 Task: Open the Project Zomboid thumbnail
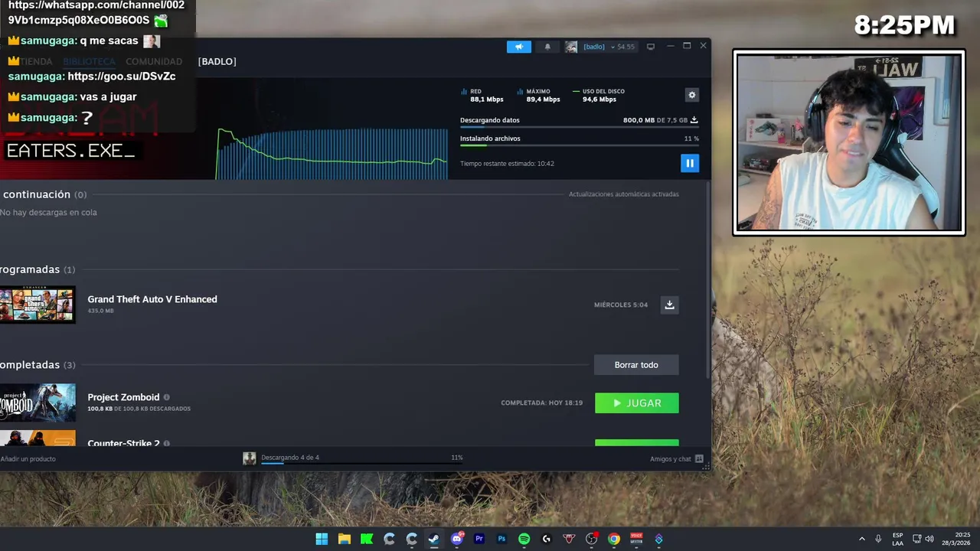coord(38,403)
